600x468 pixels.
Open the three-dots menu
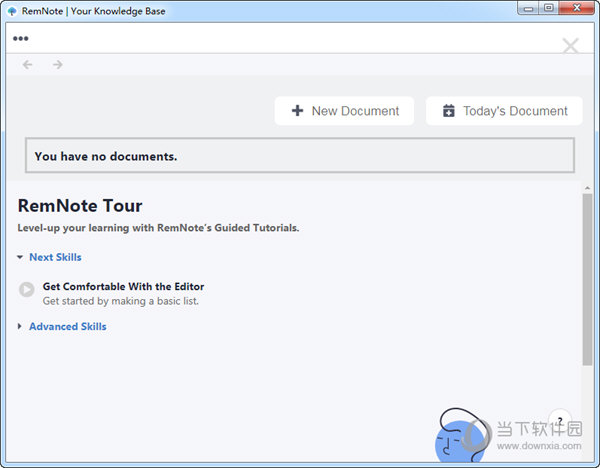point(21,38)
